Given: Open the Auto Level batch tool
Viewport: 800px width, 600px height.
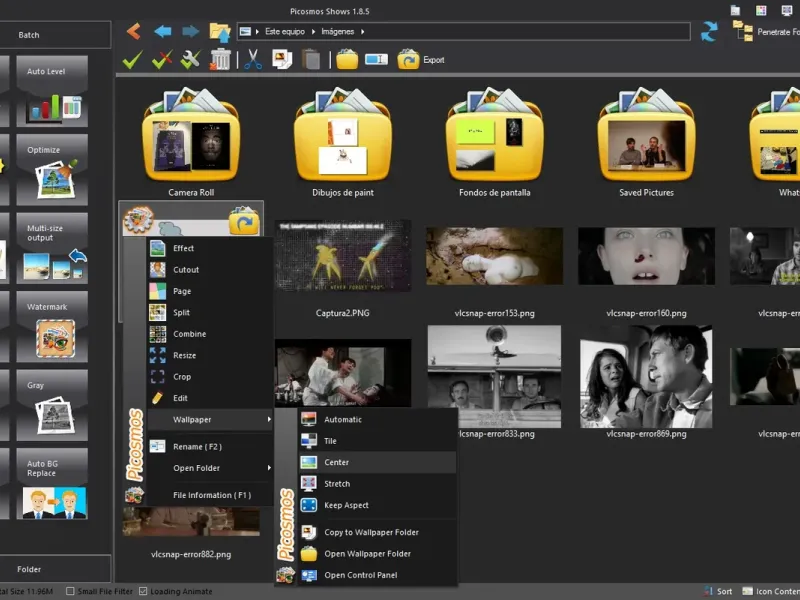Looking at the screenshot, I should pos(57,90).
